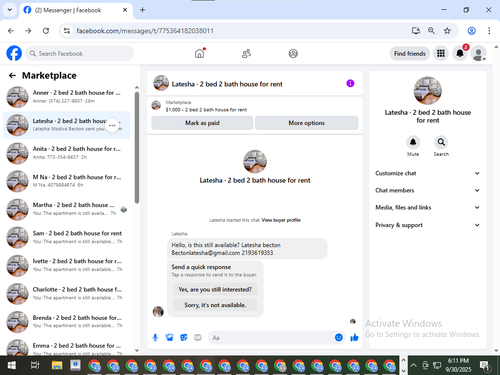Click More options button
The width and height of the screenshot is (500, 375).
point(306,123)
